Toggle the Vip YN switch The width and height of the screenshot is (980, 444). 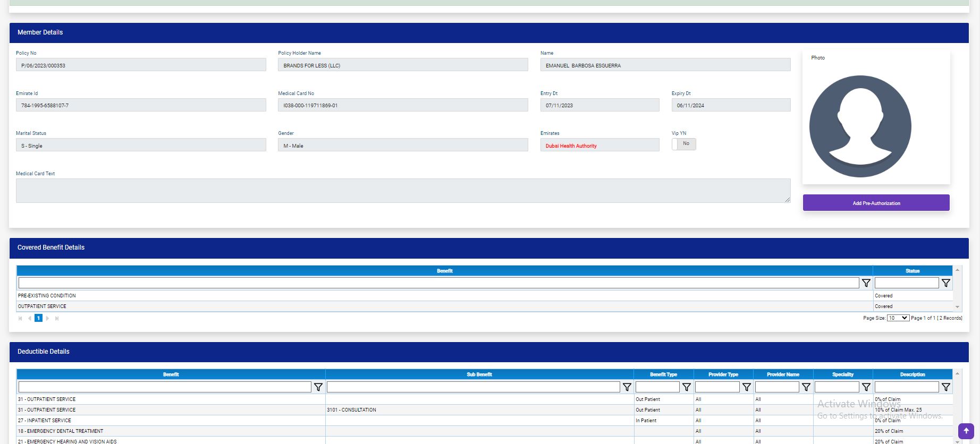(683, 144)
